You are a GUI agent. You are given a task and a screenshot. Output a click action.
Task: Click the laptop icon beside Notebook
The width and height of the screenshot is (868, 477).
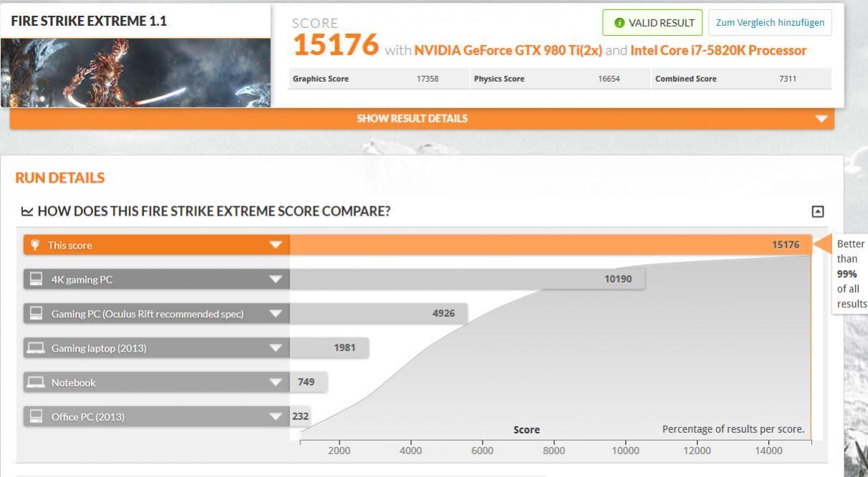coord(36,382)
